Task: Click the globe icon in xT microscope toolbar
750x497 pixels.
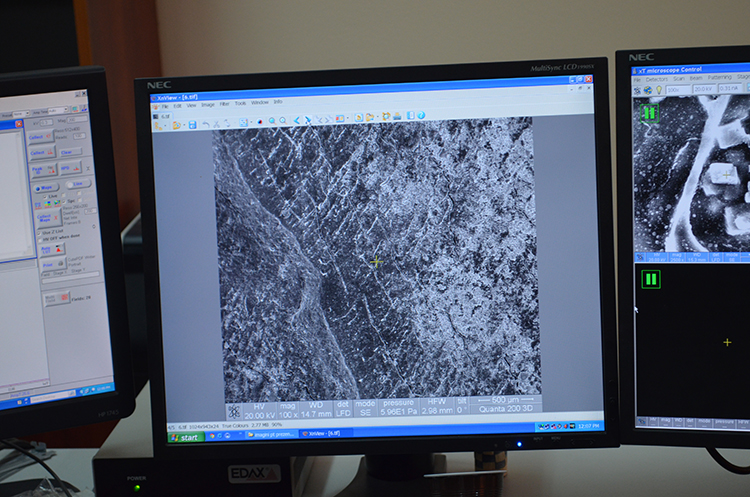Action: tap(648, 90)
